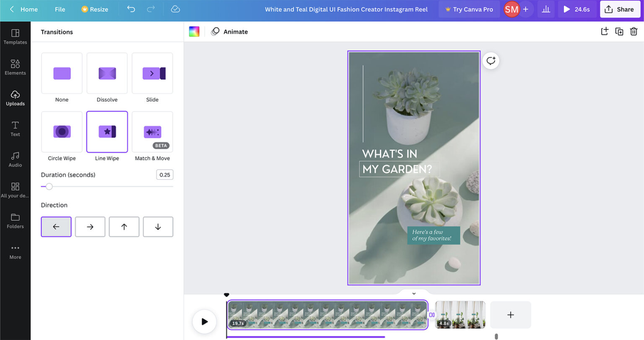The image size is (644, 340).
Task: Choose the downward transition direction
Action: 158,227
